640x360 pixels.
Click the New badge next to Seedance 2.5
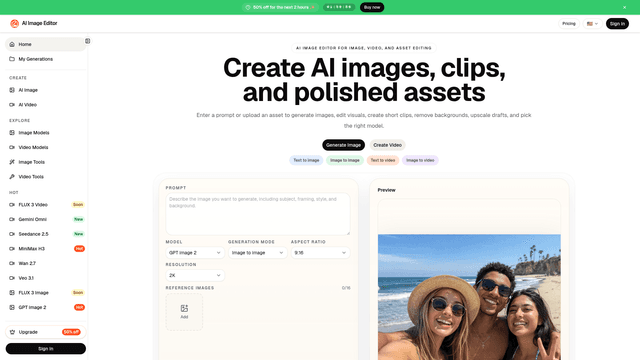(78, 234)
